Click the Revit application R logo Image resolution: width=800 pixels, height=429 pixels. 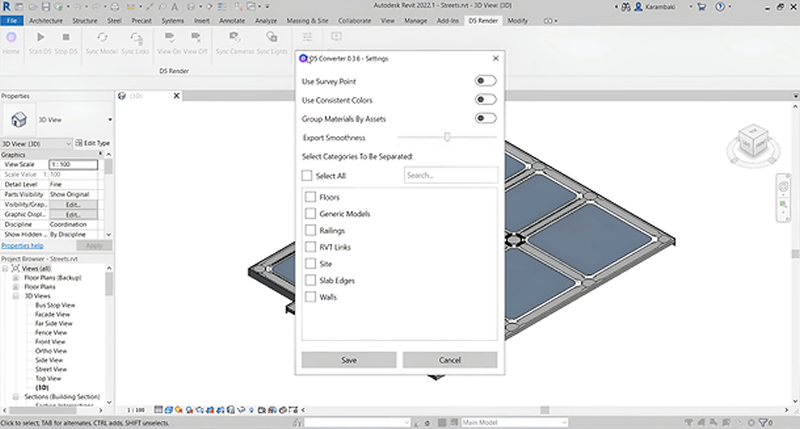7,7
